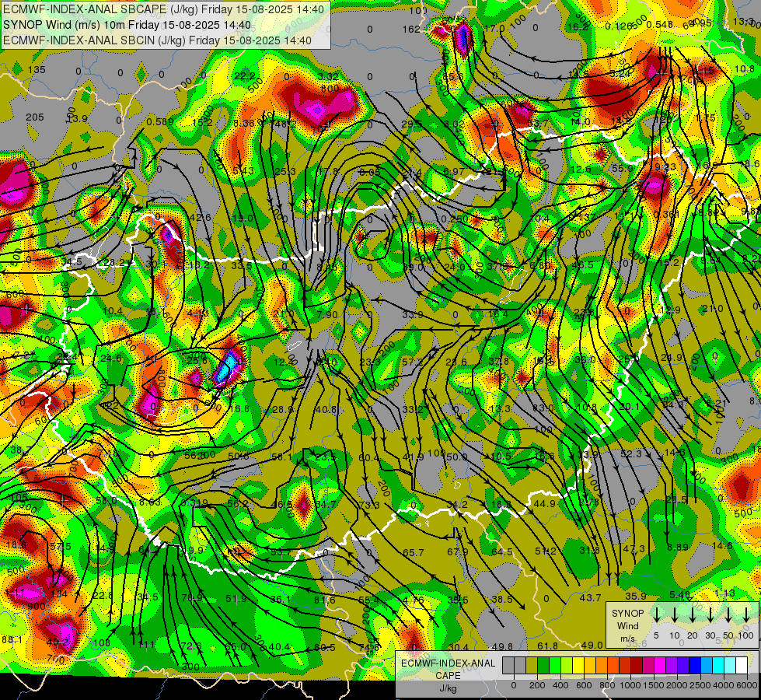Viewport: 761px width, 700px height.
Task: Click the 30 m/s wind legend arrow
Action: point(710,615)
